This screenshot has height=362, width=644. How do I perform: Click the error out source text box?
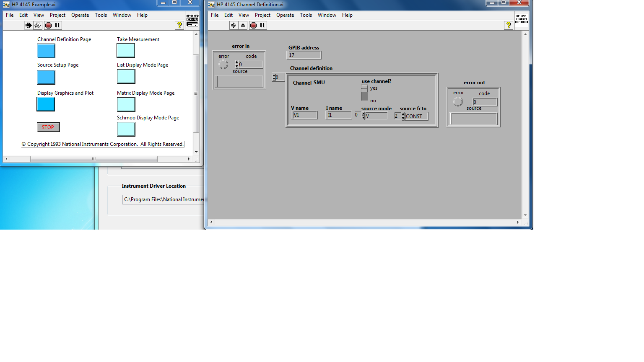coord(474,119)
